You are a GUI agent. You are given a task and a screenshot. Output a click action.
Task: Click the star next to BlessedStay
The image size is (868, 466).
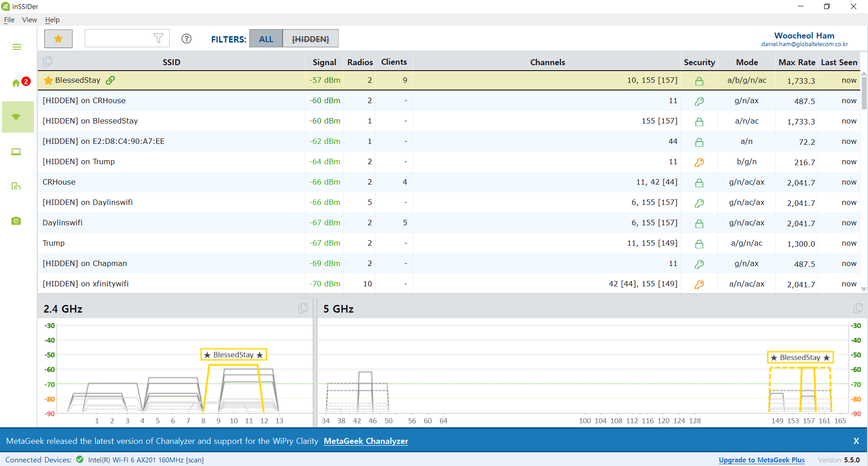point(48,81)
